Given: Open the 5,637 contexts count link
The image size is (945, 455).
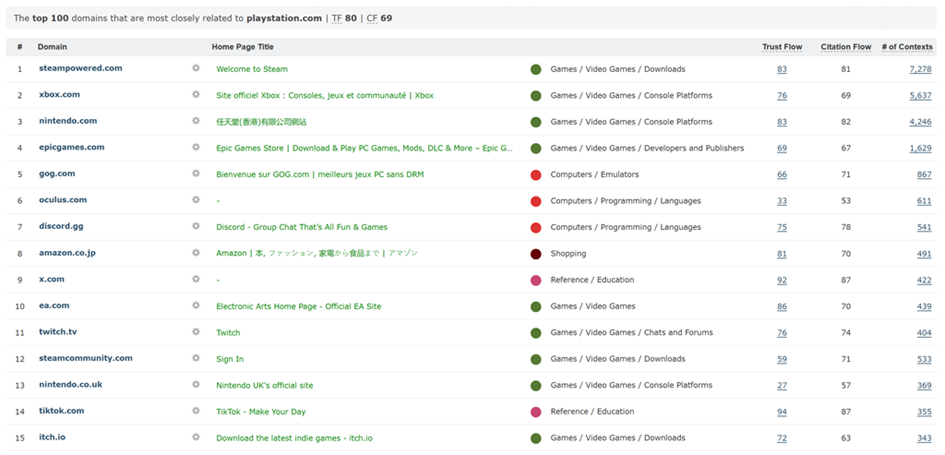Looking at the screenshot, I should [x=920, y=96].
